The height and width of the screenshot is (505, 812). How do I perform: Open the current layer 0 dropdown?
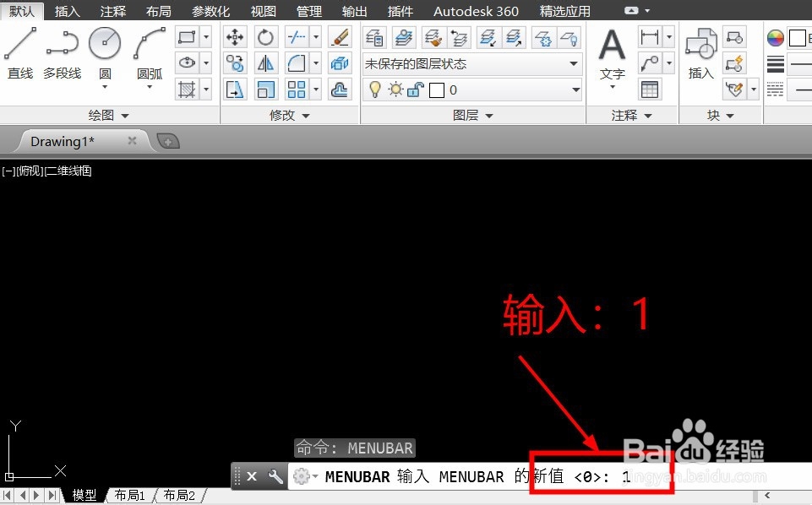[x=472, y=90]
